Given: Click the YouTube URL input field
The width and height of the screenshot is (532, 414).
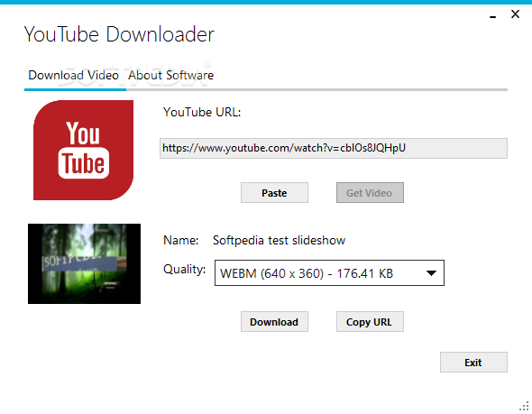Looking at the screenshot, I should (x=334, y=148).
